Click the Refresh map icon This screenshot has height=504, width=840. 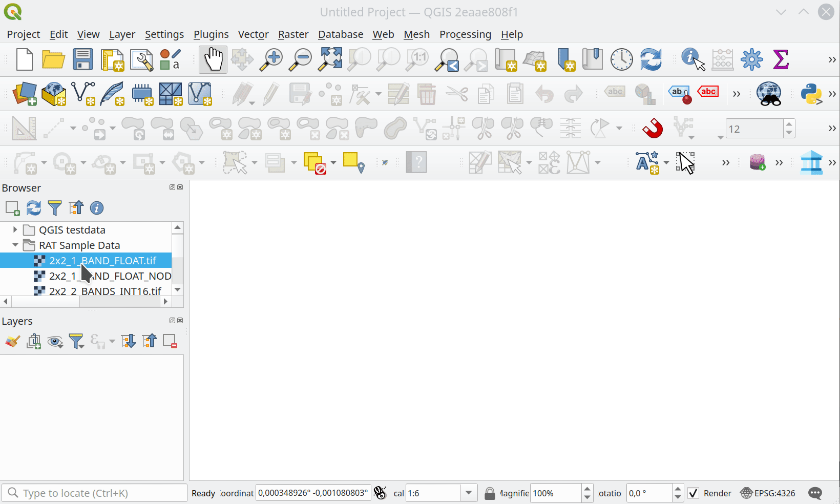pyautogui.click(x=650, y=59)
